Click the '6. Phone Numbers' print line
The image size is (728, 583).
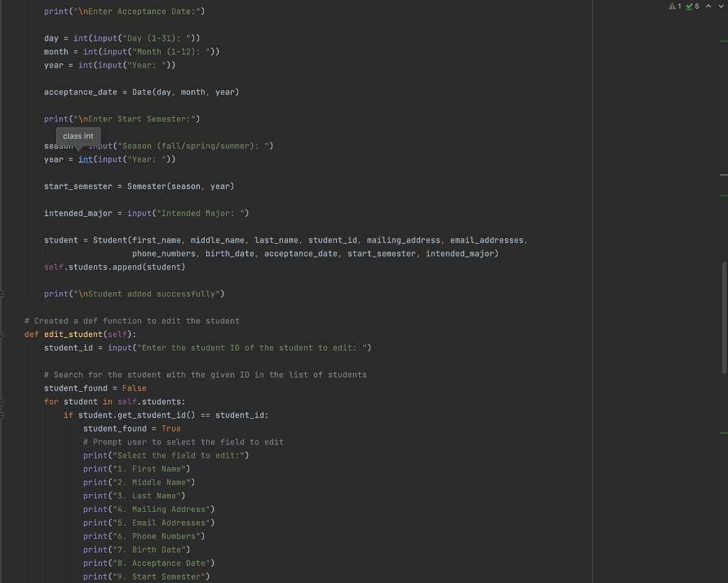pos(144,536)
